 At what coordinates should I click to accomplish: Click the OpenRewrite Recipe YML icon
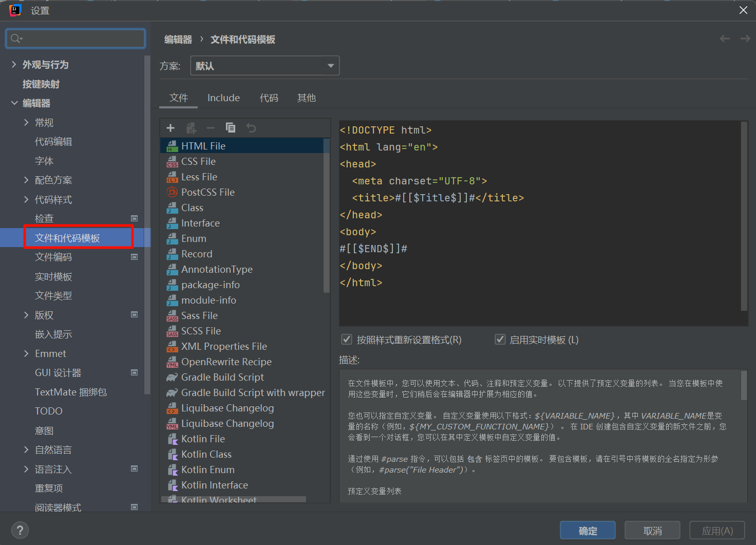click(173, 362)
